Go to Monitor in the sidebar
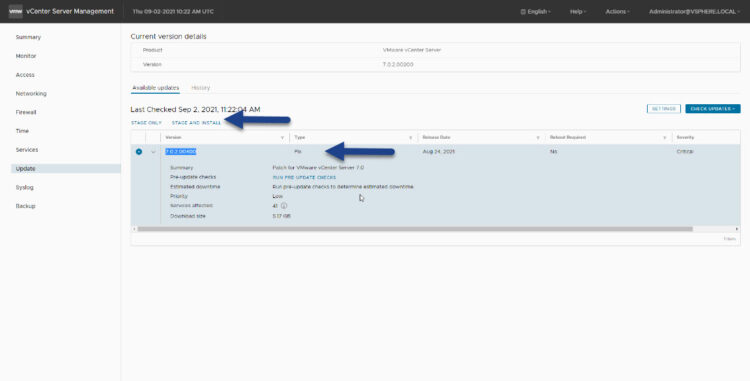This screenshot has height=381, width=750. click(x=26, y=56)
